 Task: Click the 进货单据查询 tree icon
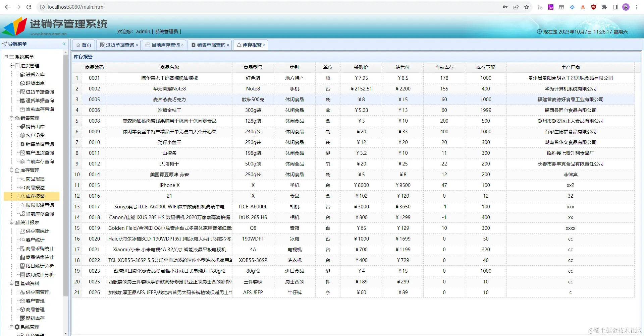22,92
